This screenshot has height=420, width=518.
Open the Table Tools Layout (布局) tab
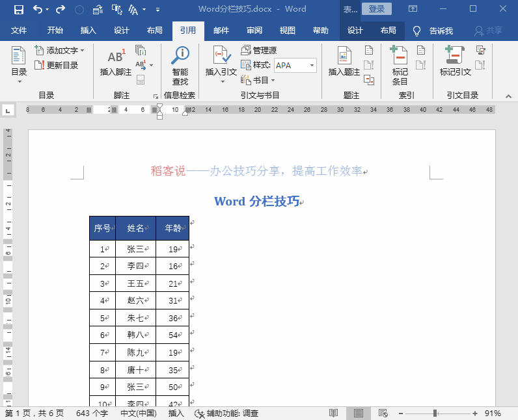(x=388, y=31)
